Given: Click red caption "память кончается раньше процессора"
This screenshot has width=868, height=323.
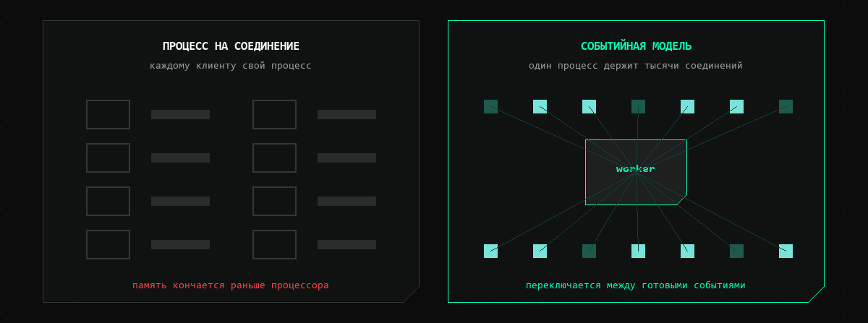Looking at the screenshot, I should [231, 285].
